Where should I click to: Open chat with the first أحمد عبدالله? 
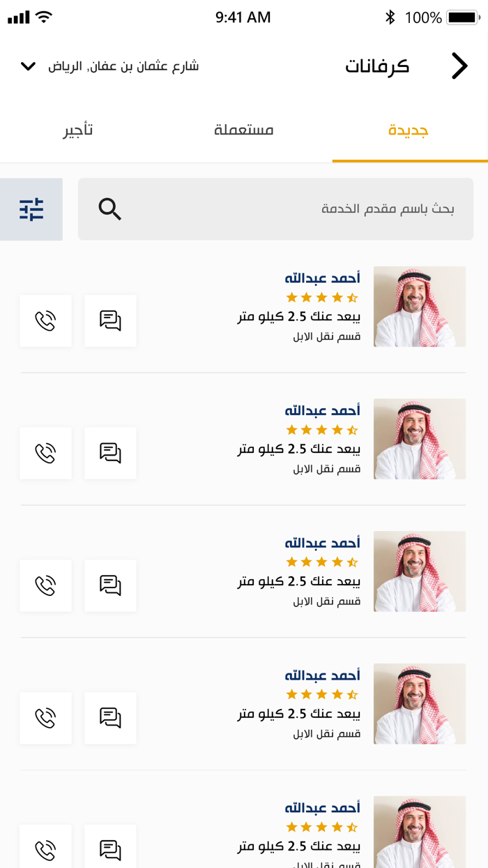(110, 320)
